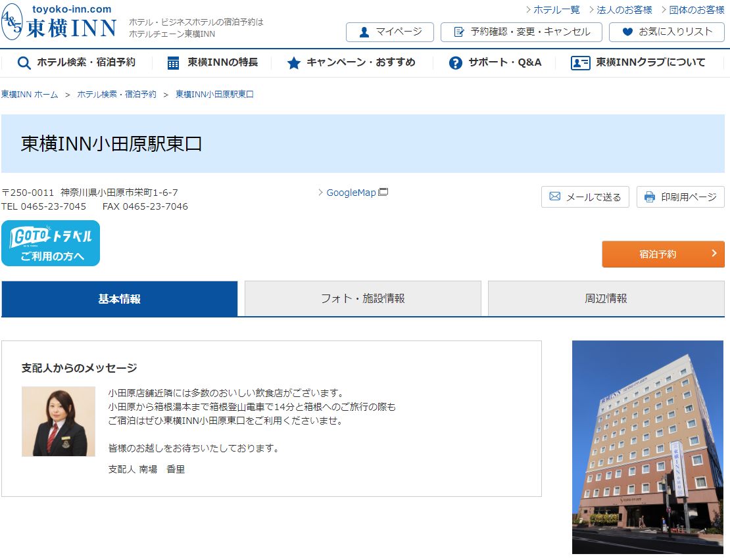Click the orange 宿泊予約 button
Image resolution: width=730 pixels, height=560 pixels.
[663, 254]
